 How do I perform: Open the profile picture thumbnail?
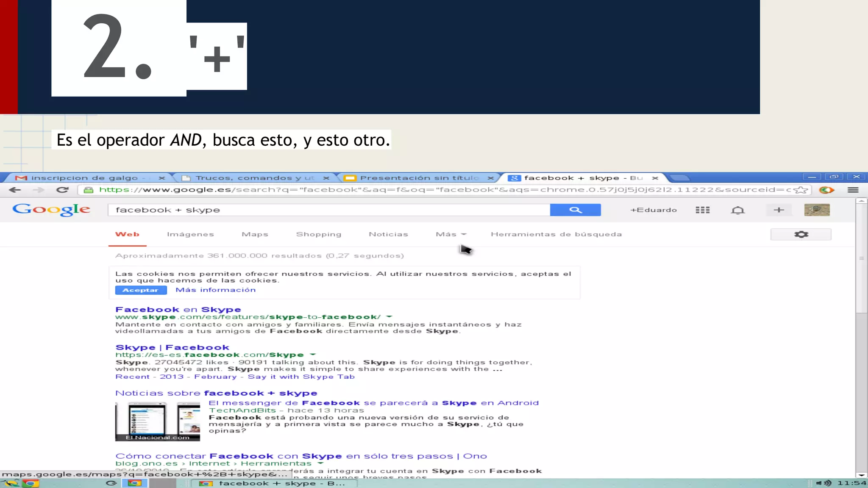pyautogui.click(x=817, y=210)
